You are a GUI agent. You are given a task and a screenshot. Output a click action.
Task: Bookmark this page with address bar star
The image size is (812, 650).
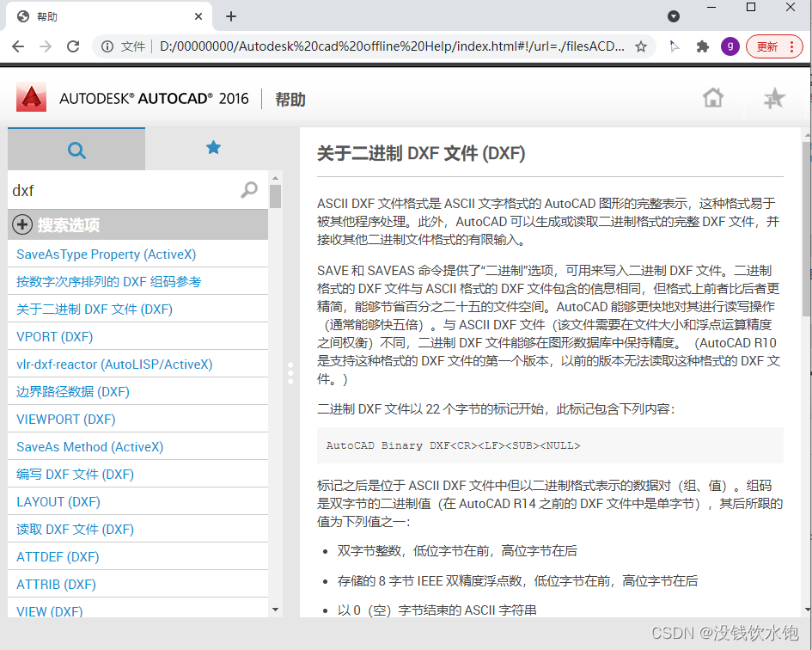pyautogui.click(x=641, y=46)
